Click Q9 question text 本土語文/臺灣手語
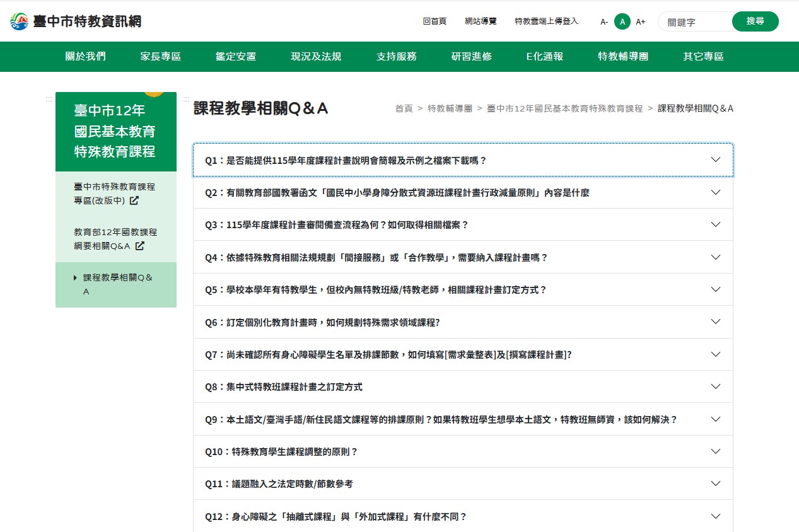 click(441, 420)
